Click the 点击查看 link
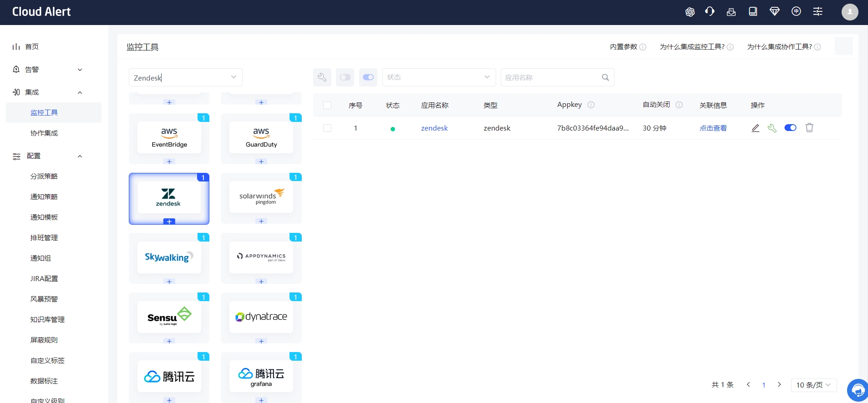The image size is (868, 403). [x=713, y=128]
